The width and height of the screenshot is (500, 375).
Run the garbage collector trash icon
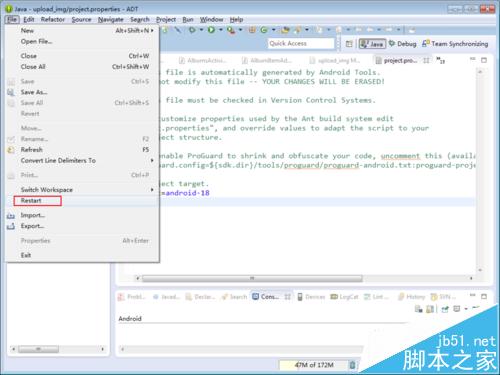click(352, 365)
